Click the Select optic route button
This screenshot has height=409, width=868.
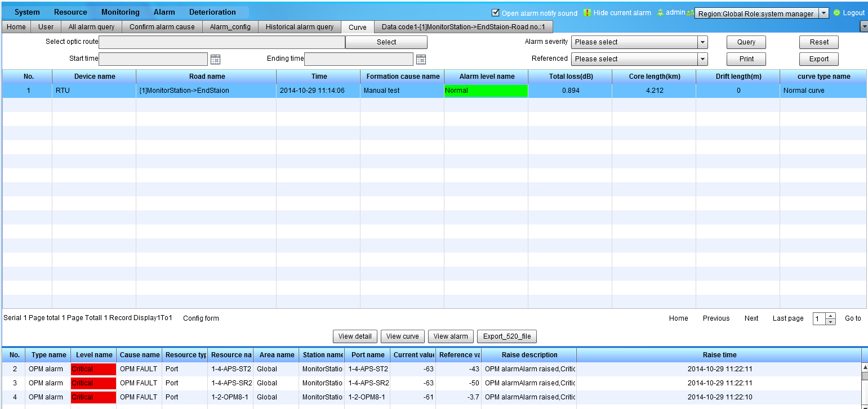[386, 42]
